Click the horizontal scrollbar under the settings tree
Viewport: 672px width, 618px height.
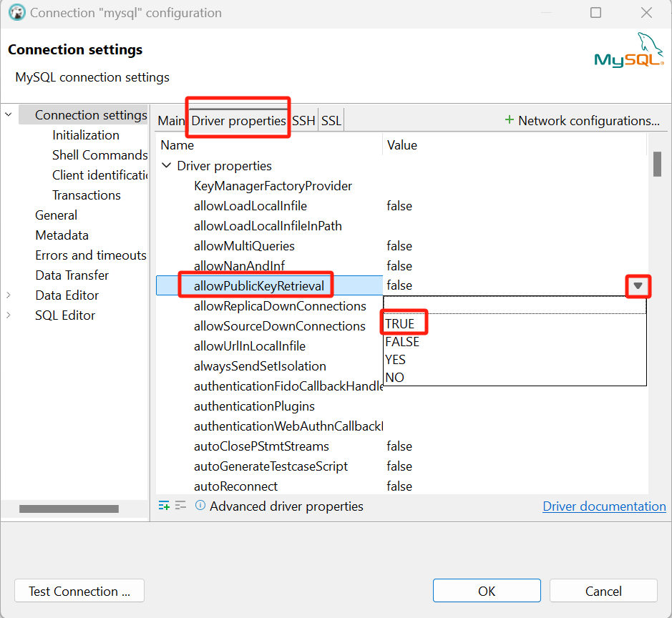[x=69, y=509]
